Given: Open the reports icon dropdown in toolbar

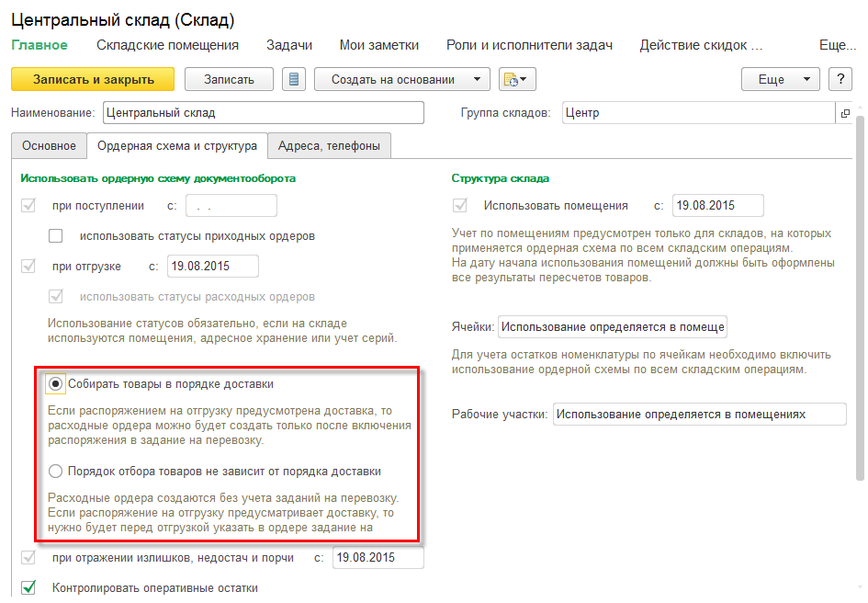Looking at the screenshot, I should tap(517, 79).
